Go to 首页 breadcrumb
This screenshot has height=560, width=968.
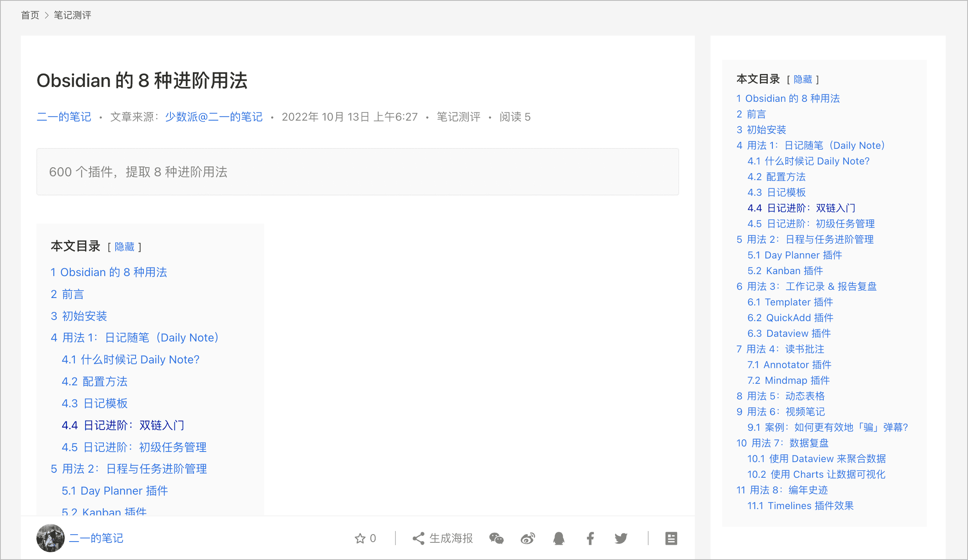[x=30, y=15]
